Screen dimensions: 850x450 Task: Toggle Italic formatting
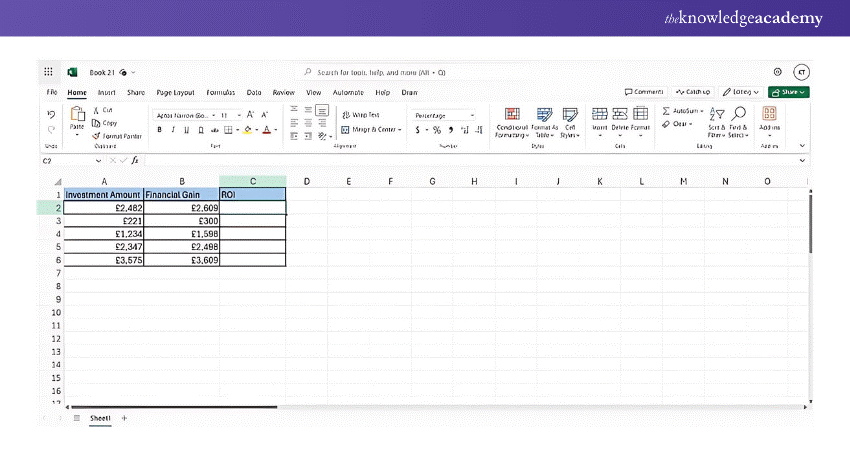point(174,130)
